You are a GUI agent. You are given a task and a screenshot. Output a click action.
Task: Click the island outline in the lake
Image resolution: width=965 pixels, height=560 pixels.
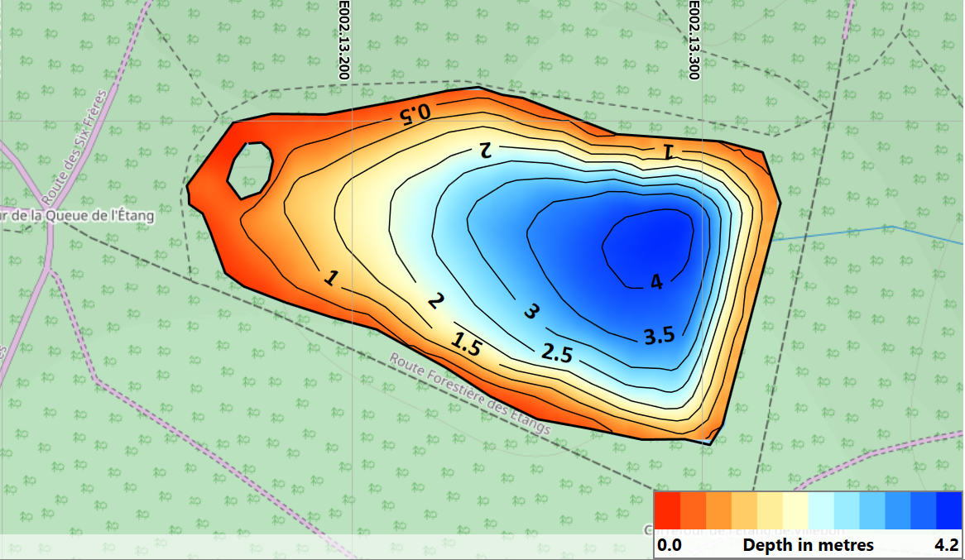click(x=250, y=170)
